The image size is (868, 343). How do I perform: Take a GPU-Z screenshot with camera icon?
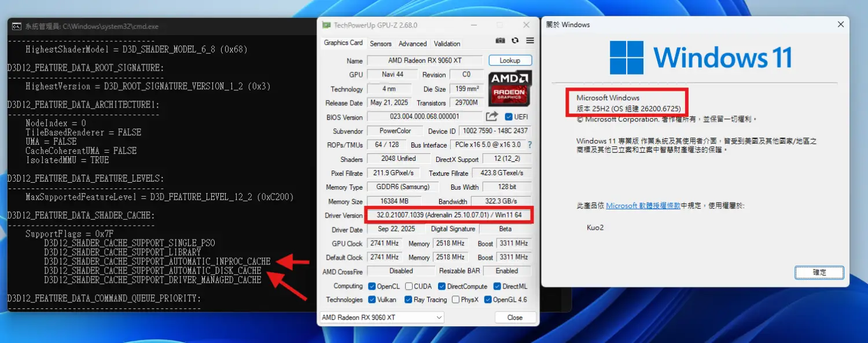(501, 40)
